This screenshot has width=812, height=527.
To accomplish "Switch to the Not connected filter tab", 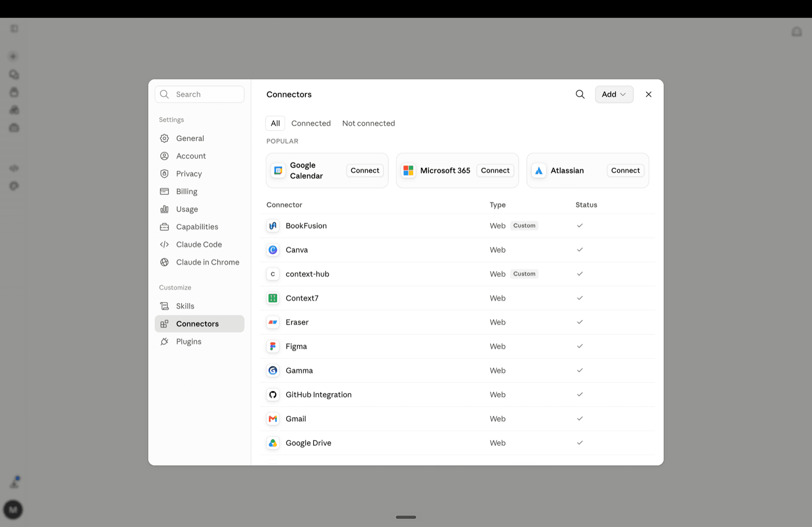I will [368, 123].
